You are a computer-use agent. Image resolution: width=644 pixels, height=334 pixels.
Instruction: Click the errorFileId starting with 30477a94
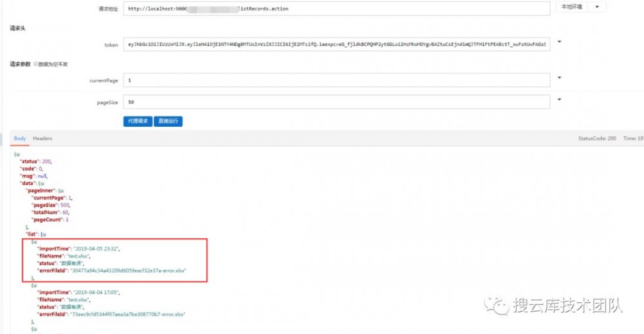point(111,271)
